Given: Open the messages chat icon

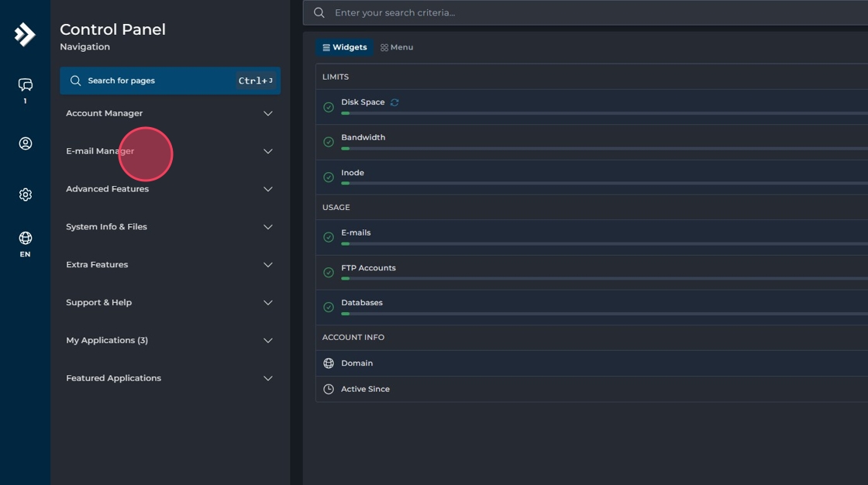Looking at the screenshot, I should click(25, 84).
